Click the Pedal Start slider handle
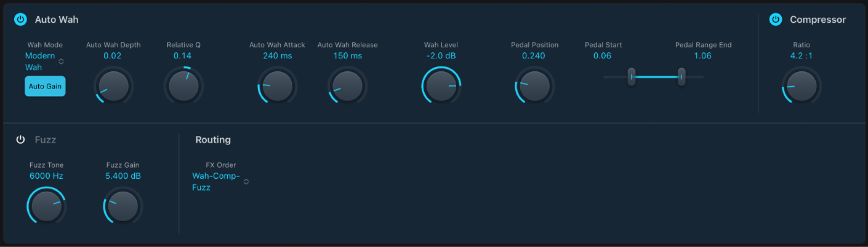 (x=631, y=77)
